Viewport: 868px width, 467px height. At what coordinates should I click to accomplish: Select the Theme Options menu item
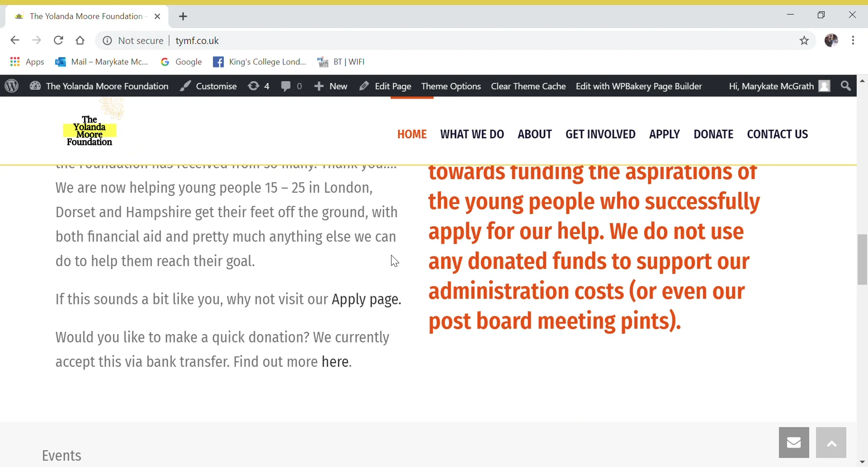click(x=451, y=86)
